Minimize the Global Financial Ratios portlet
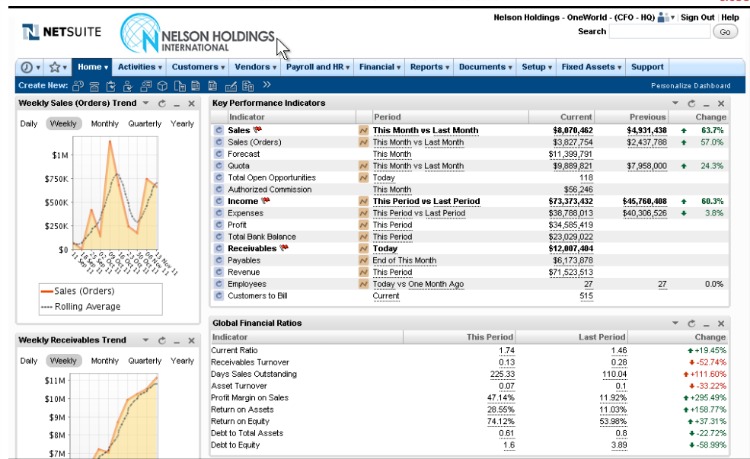Screen dimensions: 750x459 pos(706,325)
